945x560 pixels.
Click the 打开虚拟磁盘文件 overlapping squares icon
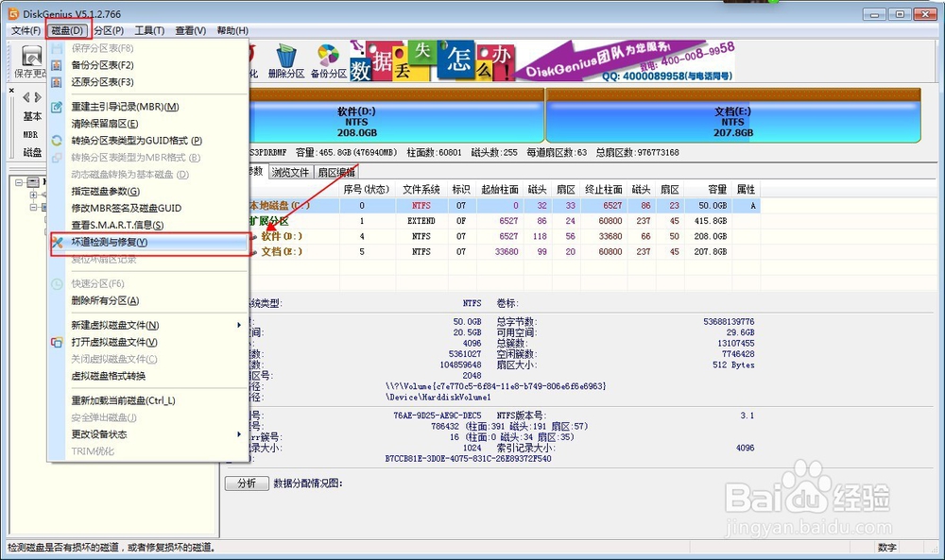57,342
